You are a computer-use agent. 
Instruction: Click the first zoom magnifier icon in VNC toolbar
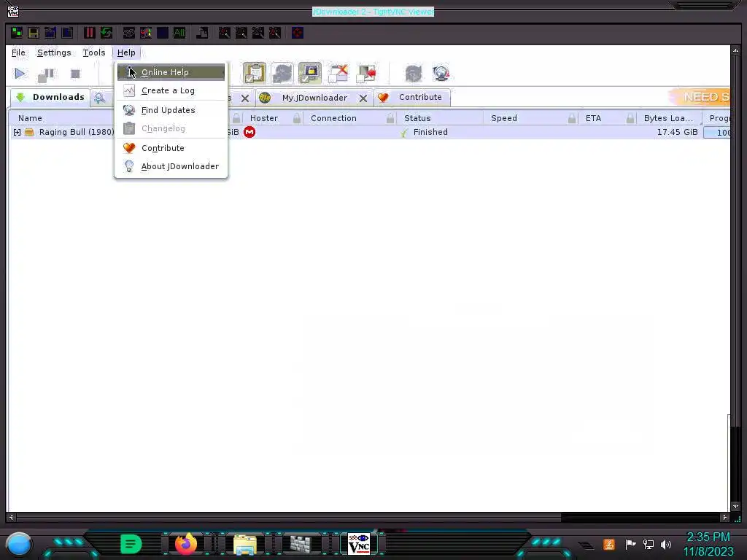tap(224, 33)
